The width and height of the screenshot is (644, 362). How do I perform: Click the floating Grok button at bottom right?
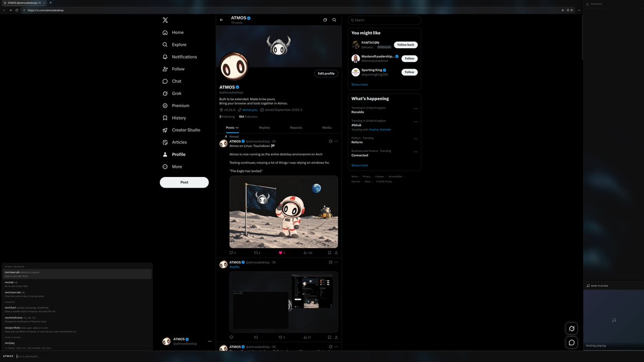572,328
